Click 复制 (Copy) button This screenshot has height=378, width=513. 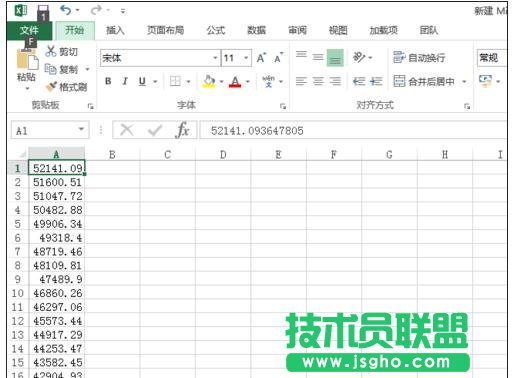point(62,69)
